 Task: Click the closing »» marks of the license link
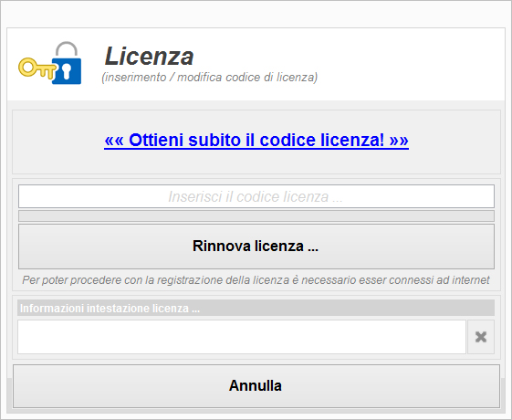[x=399, y=141]
